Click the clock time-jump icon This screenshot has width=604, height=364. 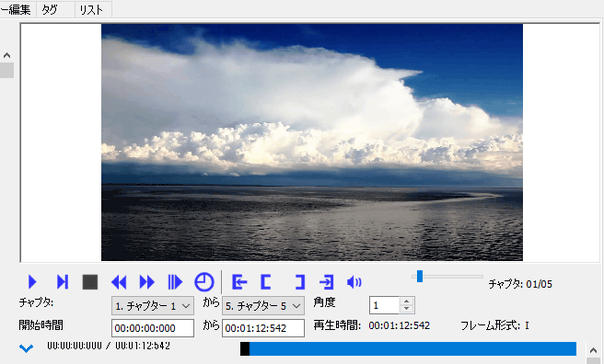pyautogui.click(x=204, y=282)
